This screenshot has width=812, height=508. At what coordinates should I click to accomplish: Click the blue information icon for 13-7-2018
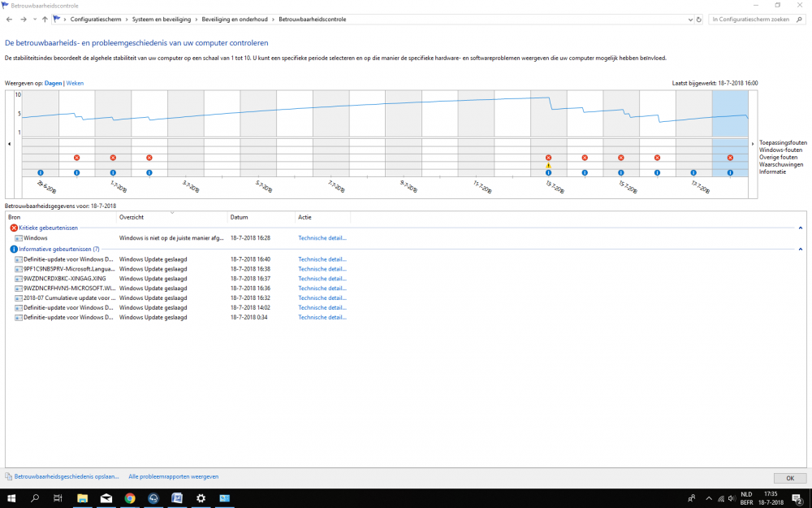pos(548,172)
